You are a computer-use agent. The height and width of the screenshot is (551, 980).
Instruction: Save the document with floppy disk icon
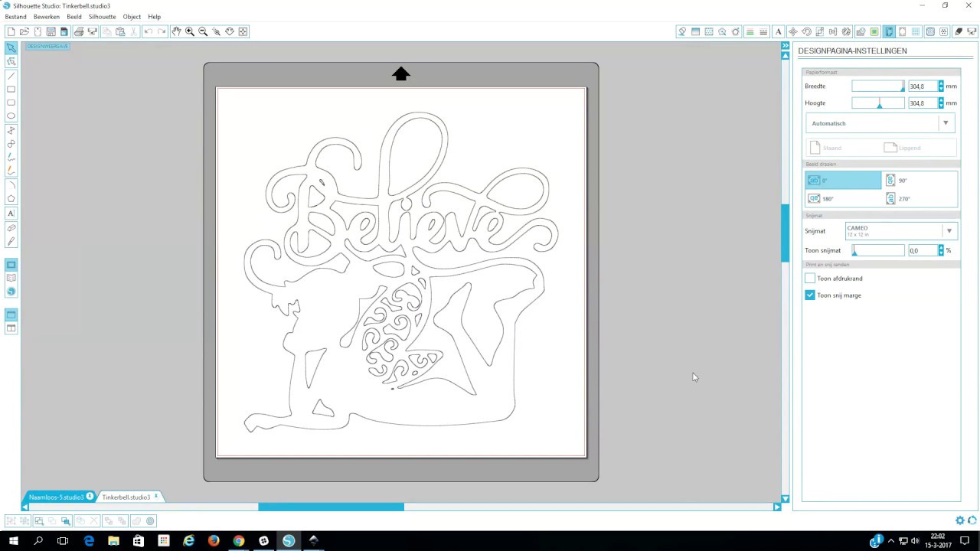(x=51, y=31)
